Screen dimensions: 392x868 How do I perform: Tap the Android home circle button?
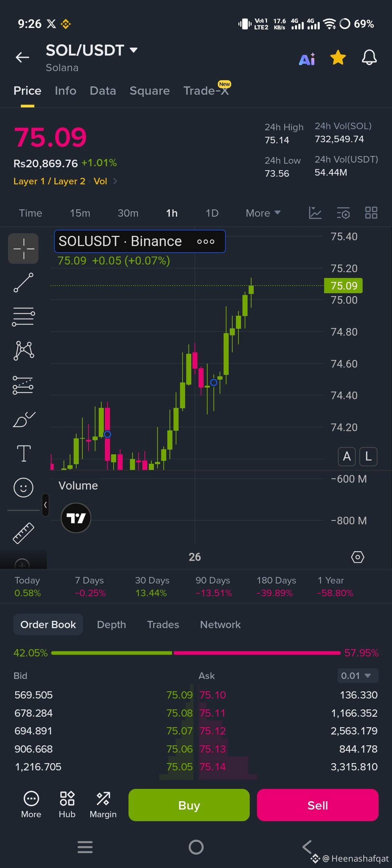pos(196,847)
